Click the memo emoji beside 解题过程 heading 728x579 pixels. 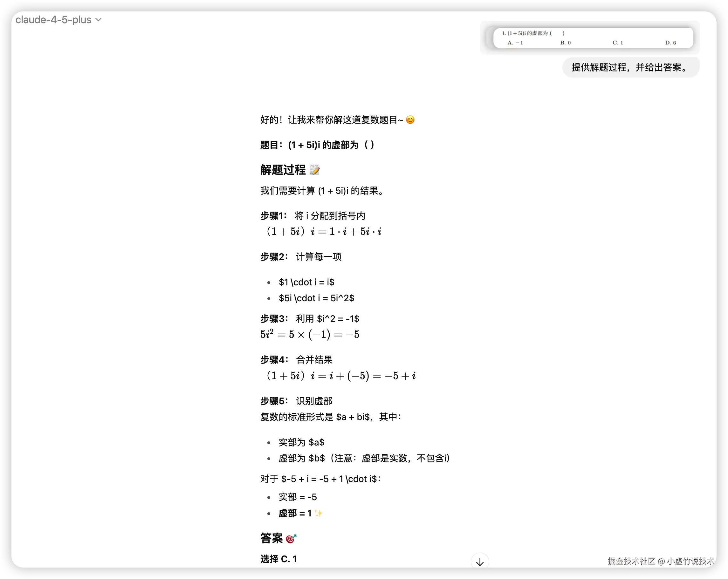[315, 170]
